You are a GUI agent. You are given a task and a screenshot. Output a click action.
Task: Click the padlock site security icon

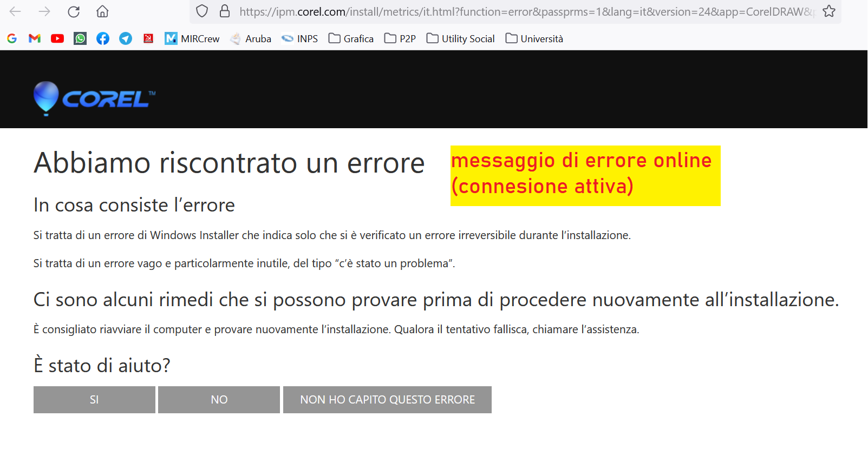point(225,11)
